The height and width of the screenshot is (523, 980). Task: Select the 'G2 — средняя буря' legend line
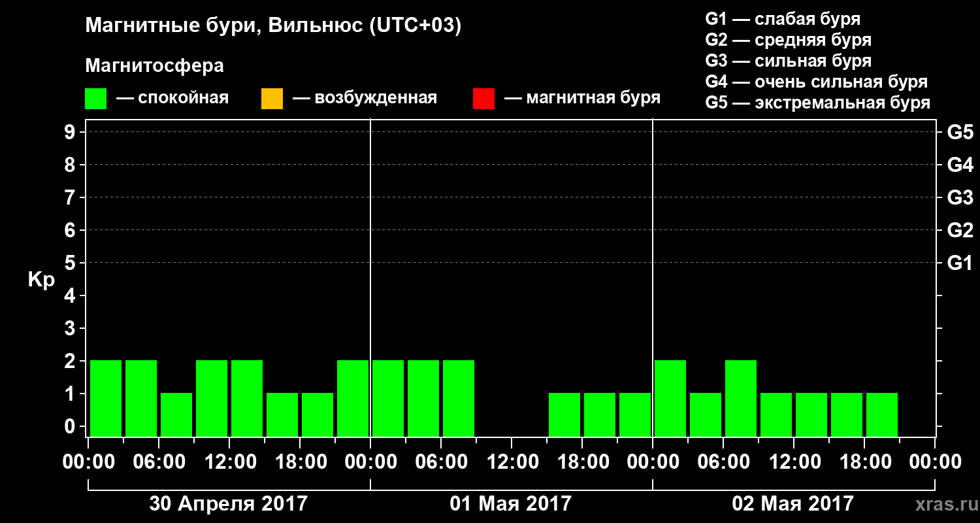tap(788, 40)
